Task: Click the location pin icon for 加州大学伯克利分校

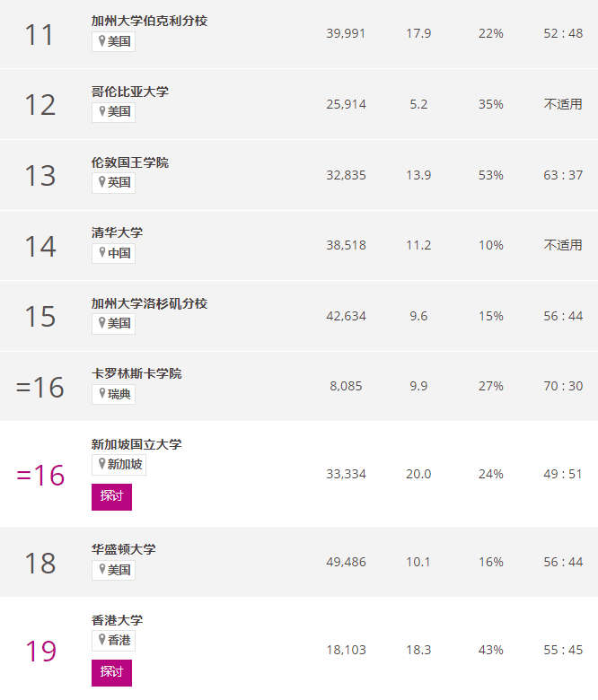Action: pyautogui.click(x=102, y=41)
